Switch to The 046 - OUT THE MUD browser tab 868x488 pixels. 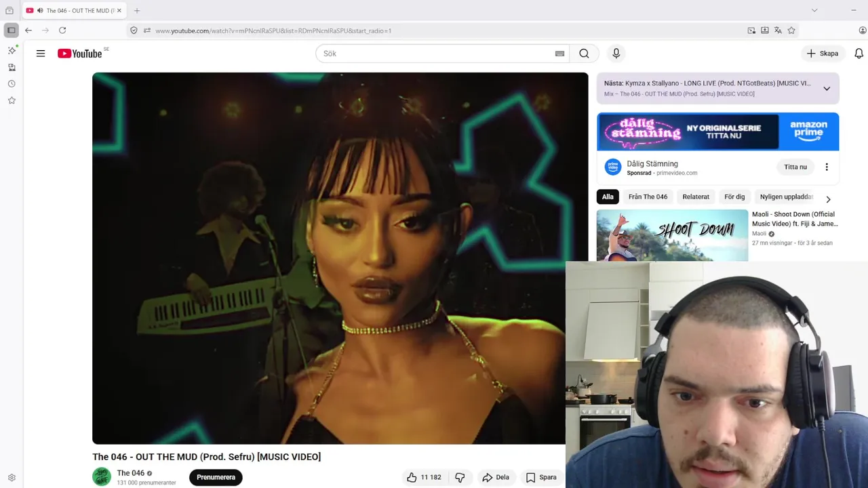[x=75, y=11]
